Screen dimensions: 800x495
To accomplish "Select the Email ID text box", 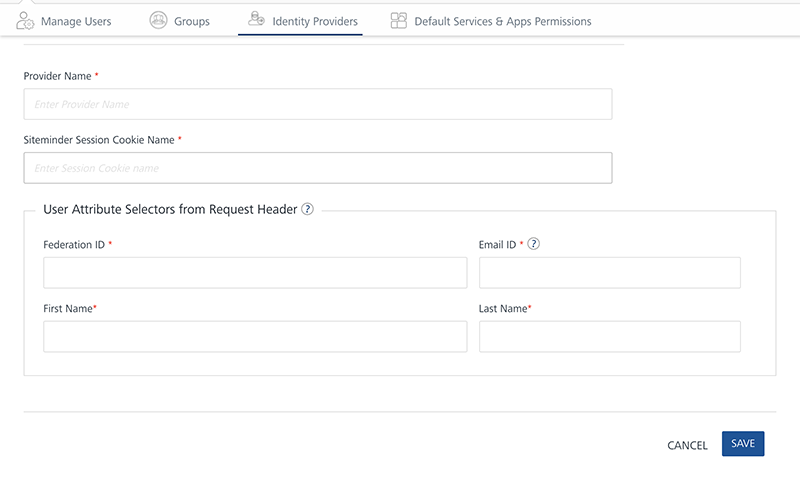I will click(610, 272).
